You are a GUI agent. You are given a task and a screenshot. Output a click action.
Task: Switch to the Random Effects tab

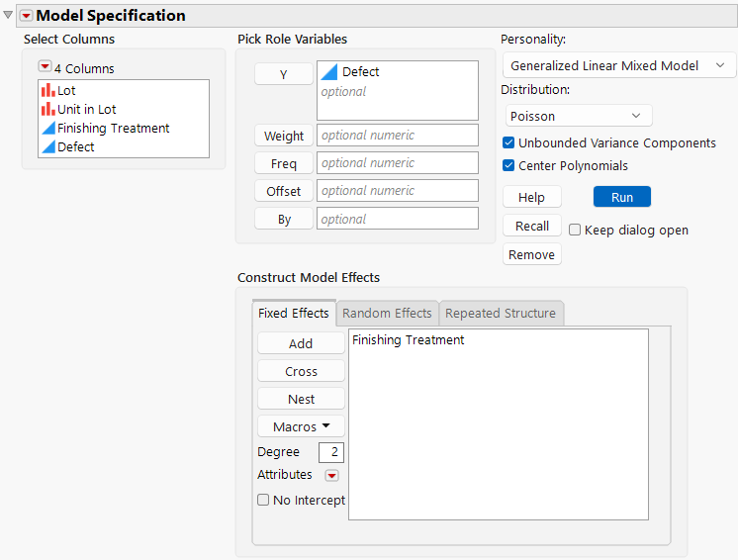[x=387, y=313]
